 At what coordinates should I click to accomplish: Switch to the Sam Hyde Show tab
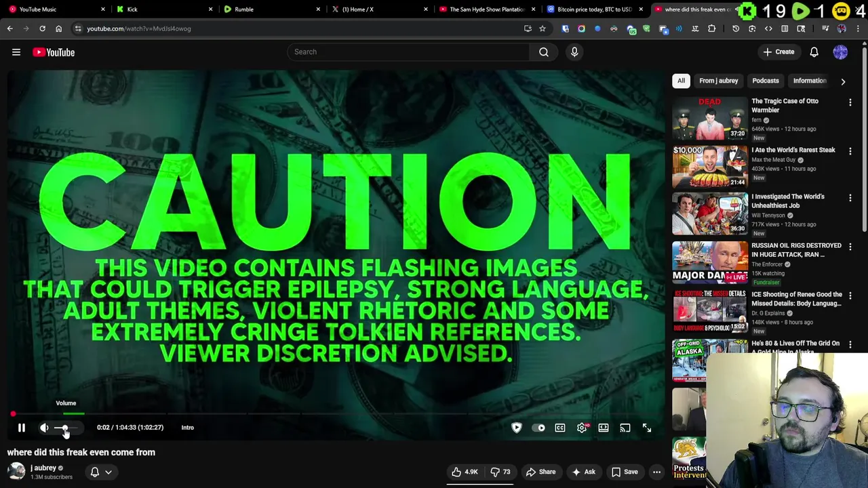pos(486,9)
